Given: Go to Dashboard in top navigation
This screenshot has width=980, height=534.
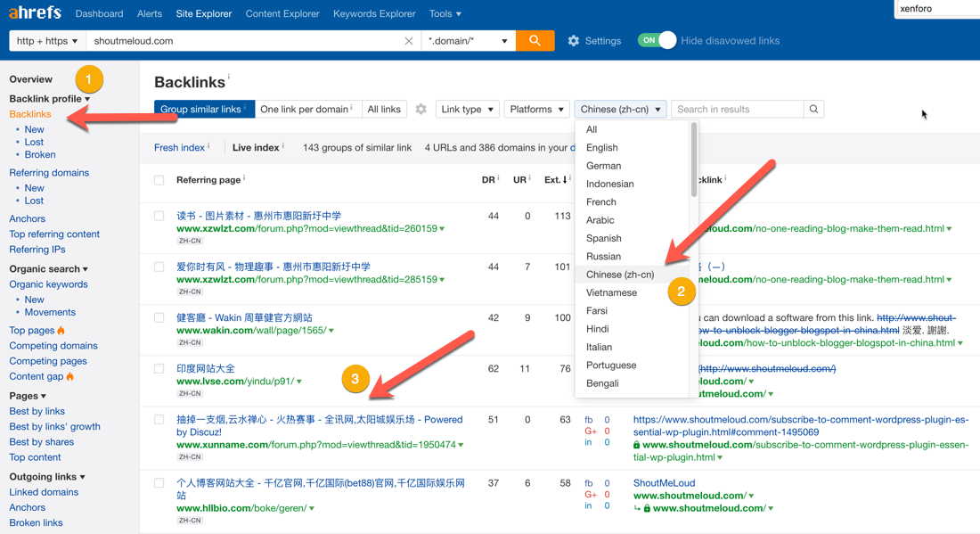Looking at the screenshot, I should pyautogui.click(x=100, y=13).
